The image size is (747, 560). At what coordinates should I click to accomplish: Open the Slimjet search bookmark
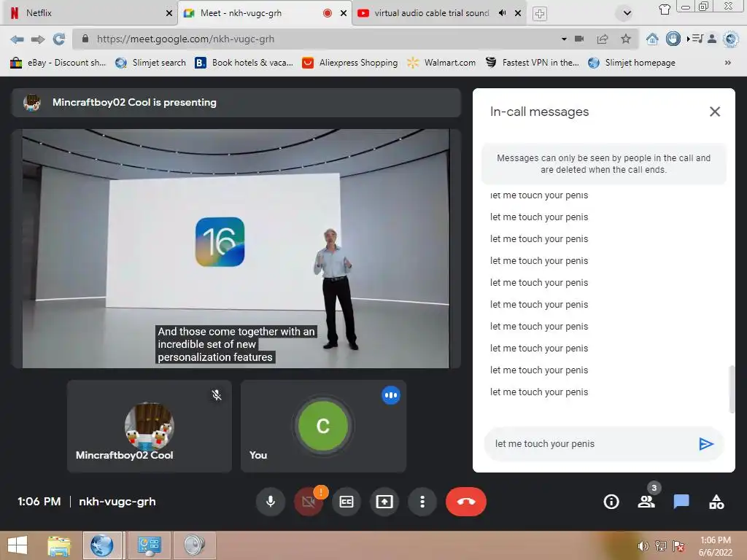coord(150,63)
